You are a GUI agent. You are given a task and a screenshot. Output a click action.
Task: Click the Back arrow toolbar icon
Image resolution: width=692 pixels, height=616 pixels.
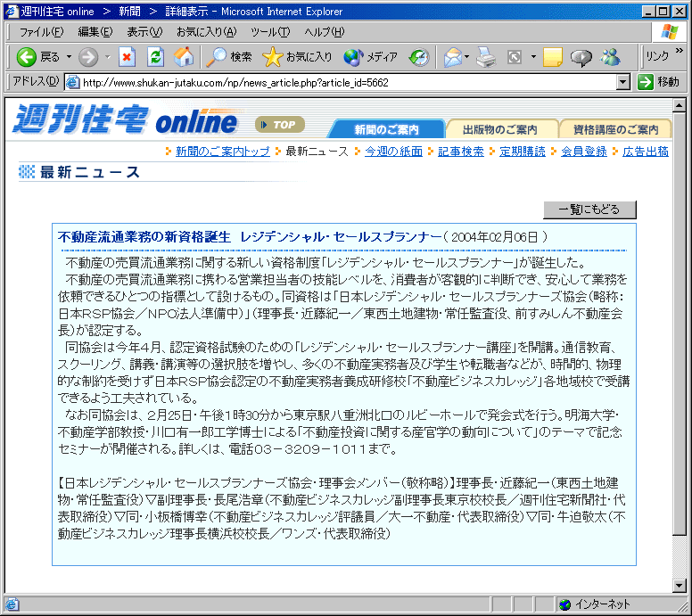click(27, 57)
